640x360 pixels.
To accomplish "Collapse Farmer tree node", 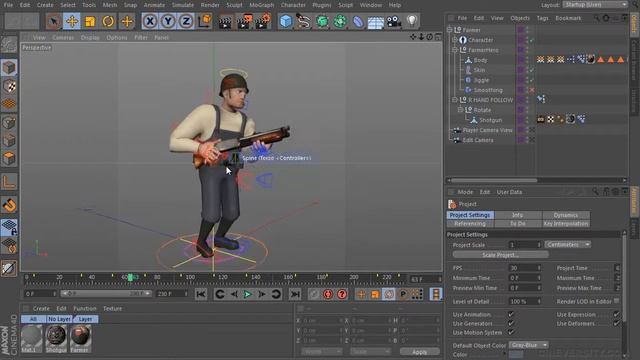I will tap(449, 30).
